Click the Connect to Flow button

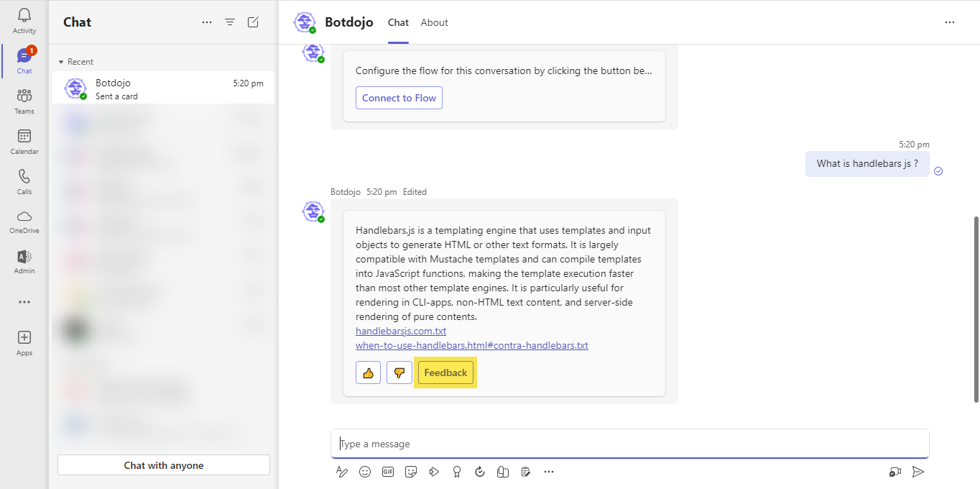399,98
